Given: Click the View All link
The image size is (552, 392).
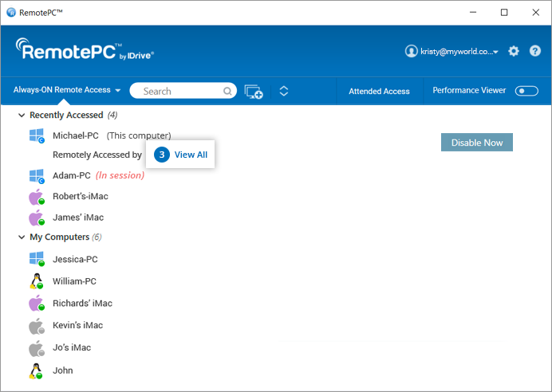Looking at the screenshot, I should pyautogui.click(x=191, y=155).
